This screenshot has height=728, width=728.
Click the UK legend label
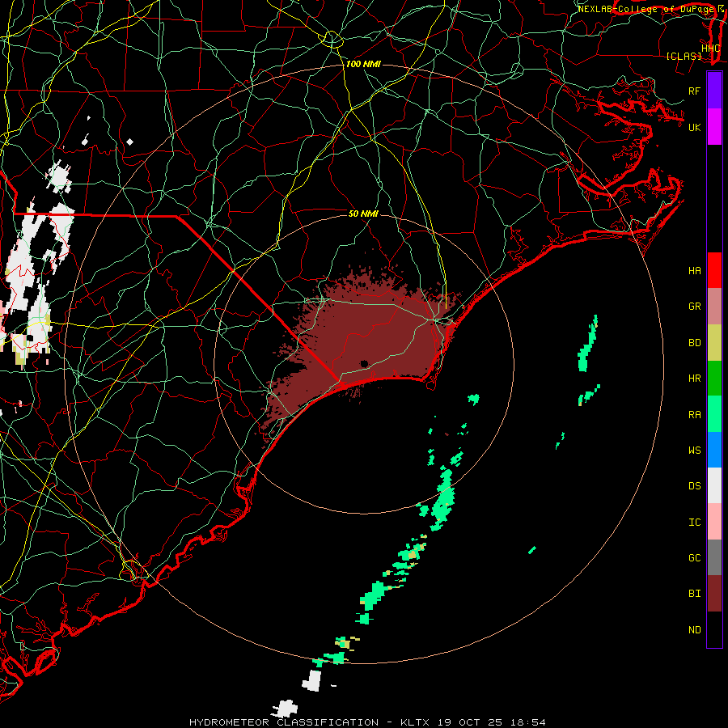694,127
